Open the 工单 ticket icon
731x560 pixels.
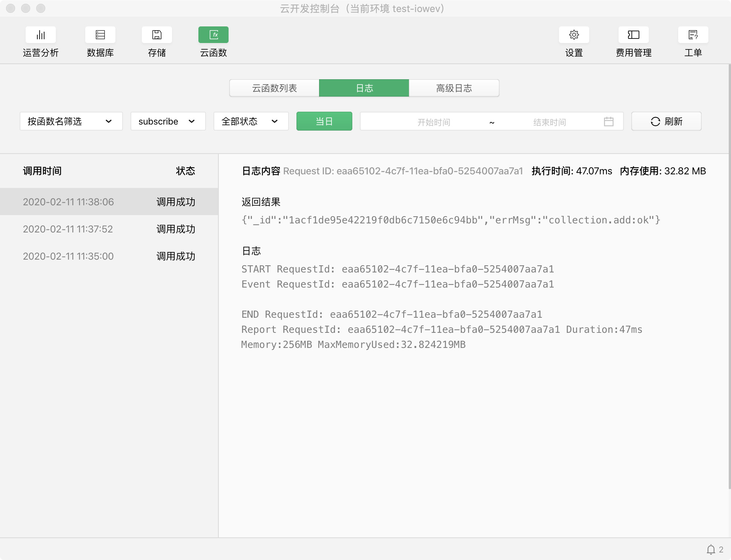point(693,35)
